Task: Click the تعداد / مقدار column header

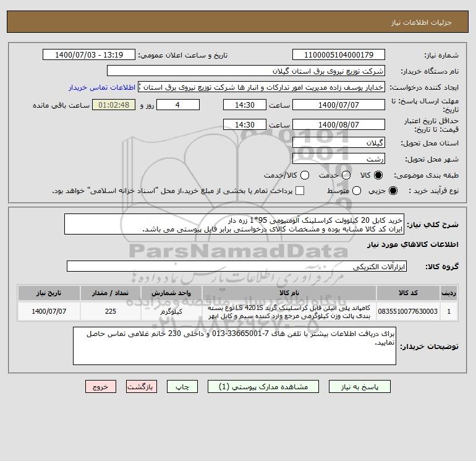Action: pos(111,293)
